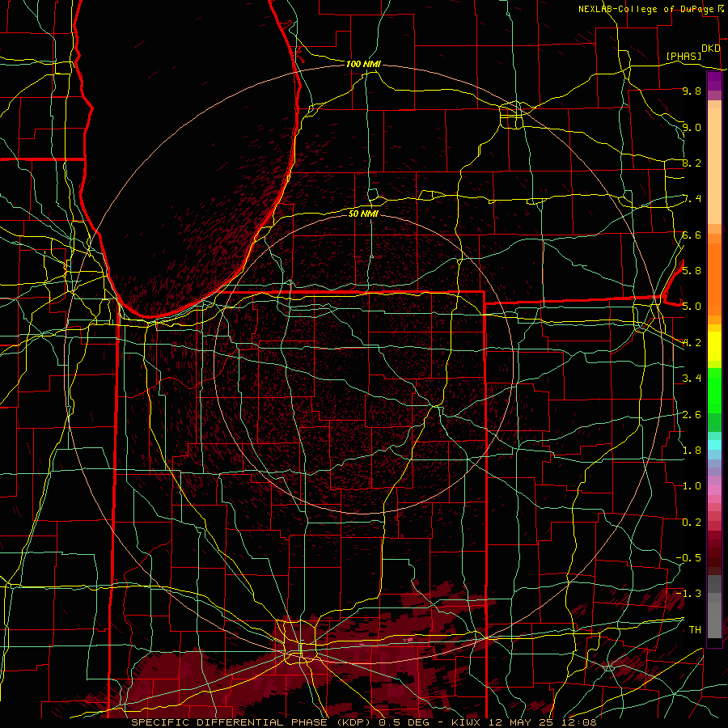The width and height of the screenshot is (728, 728).
Task: Select the 1.0 value on the scale
Action: coord(692,485)
